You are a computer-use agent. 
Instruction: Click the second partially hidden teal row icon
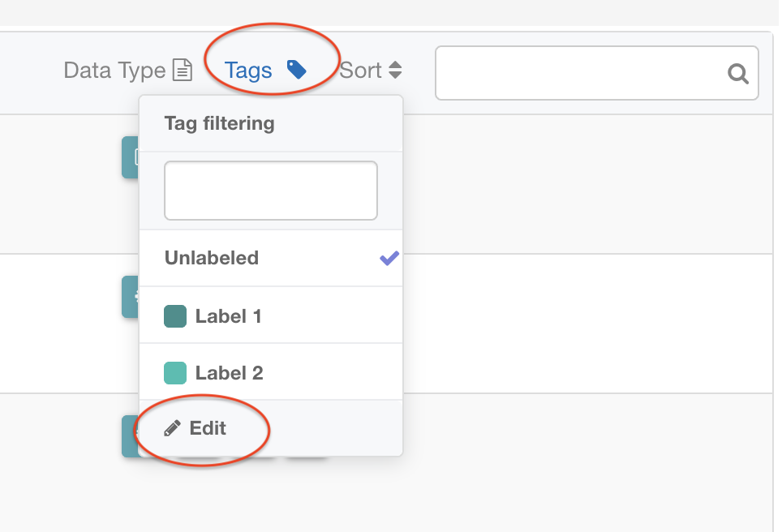pos(130,296)
